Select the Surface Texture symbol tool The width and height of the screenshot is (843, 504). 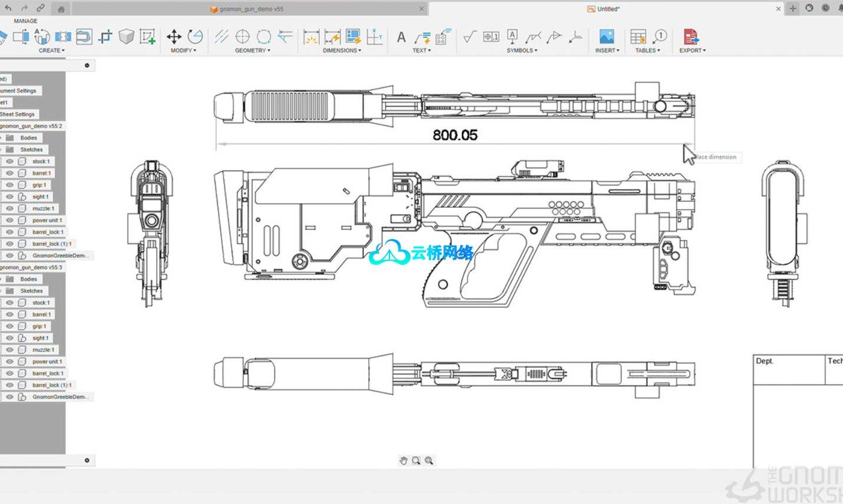click(x=469, y=37)
